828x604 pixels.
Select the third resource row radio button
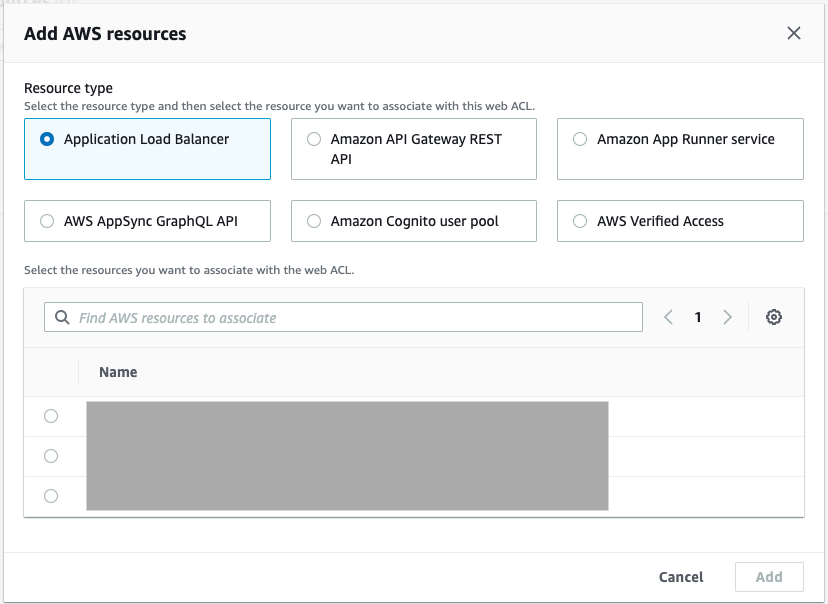[51, 496]
